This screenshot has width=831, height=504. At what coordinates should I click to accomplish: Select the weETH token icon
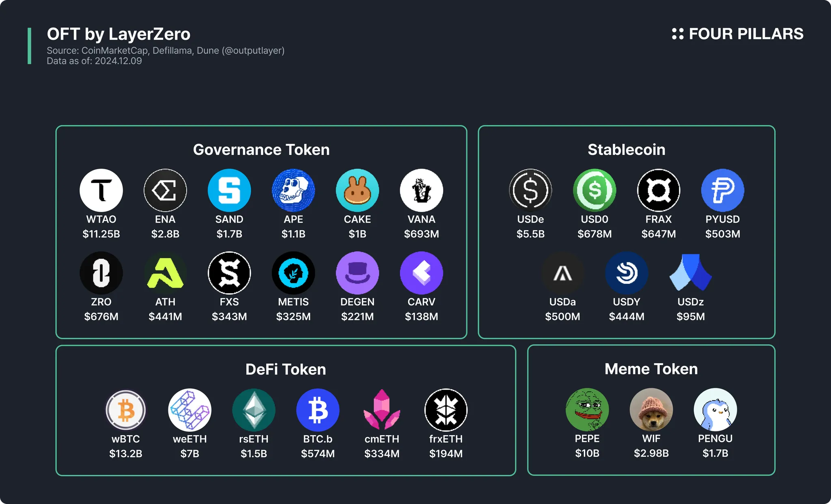pos(189,410)
